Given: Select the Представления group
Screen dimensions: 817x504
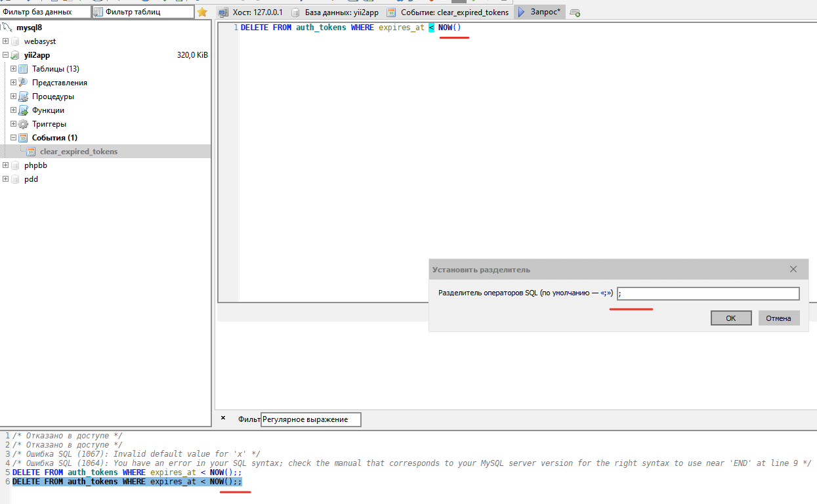Looking at the screenshot, I should click(x=59, y=83).
